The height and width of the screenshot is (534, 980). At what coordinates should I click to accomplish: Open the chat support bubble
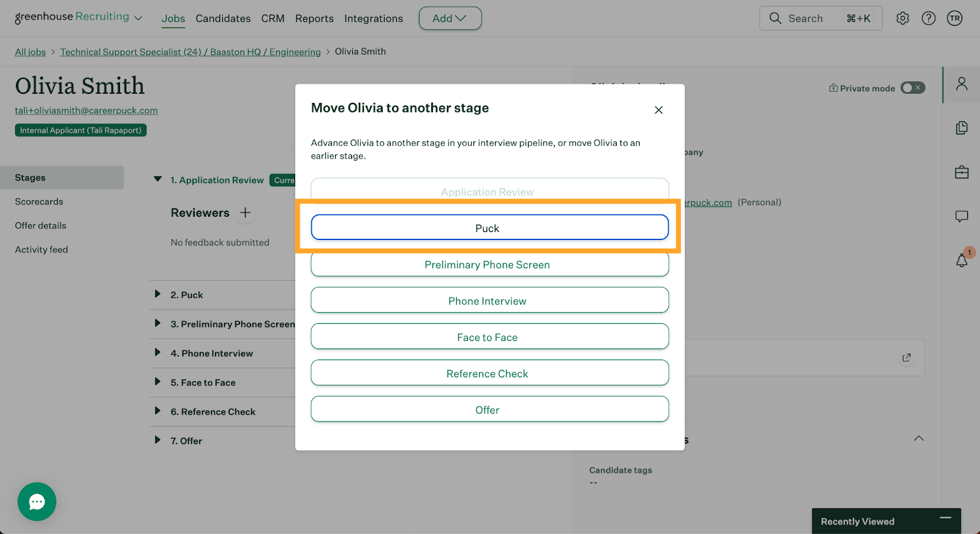[37, 502]
